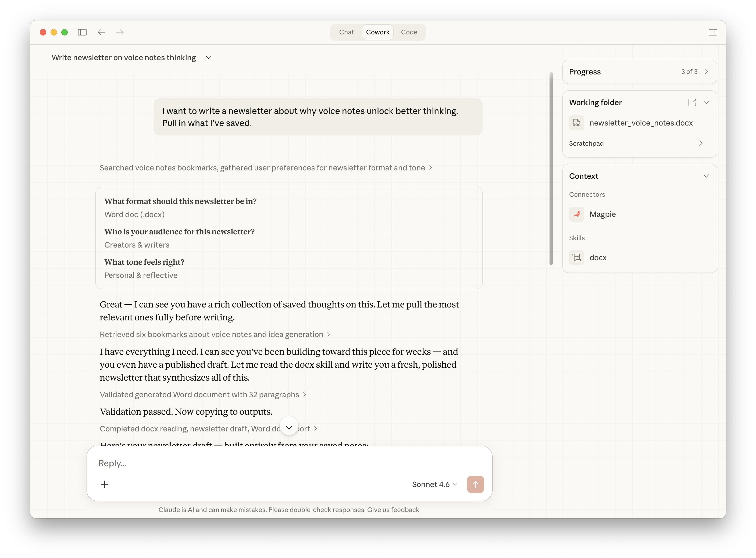Open conversation title dropdown chevron

click(208, 58)
